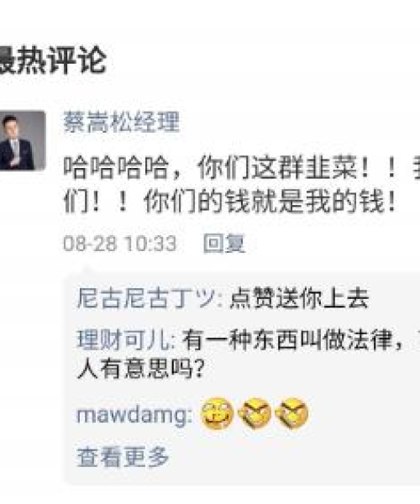The width and height of the screenshot is (420, 504).
Task: Open commenter 理财可儿's profile
Action: coord(123,340)
